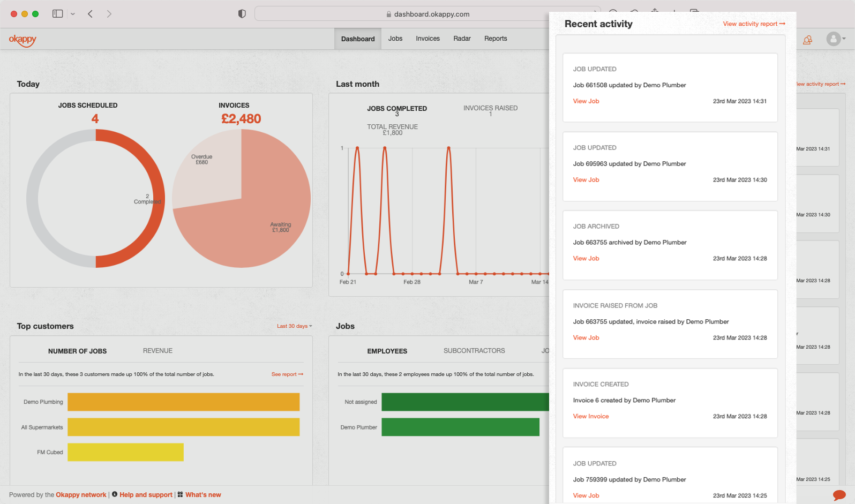Click the Demo Plumber green bar
The width and height of the screenshot is (855, 504).
coord(460,427)
